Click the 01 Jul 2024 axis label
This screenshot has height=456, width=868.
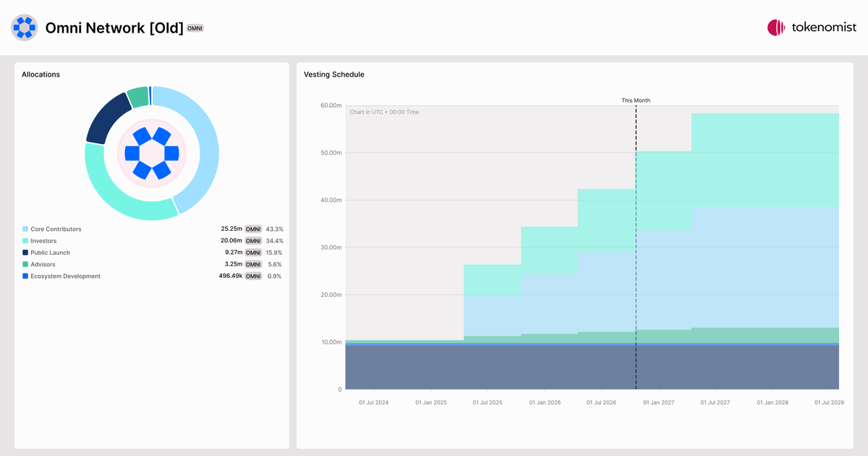pyautogui.click(x=374, y=402)
